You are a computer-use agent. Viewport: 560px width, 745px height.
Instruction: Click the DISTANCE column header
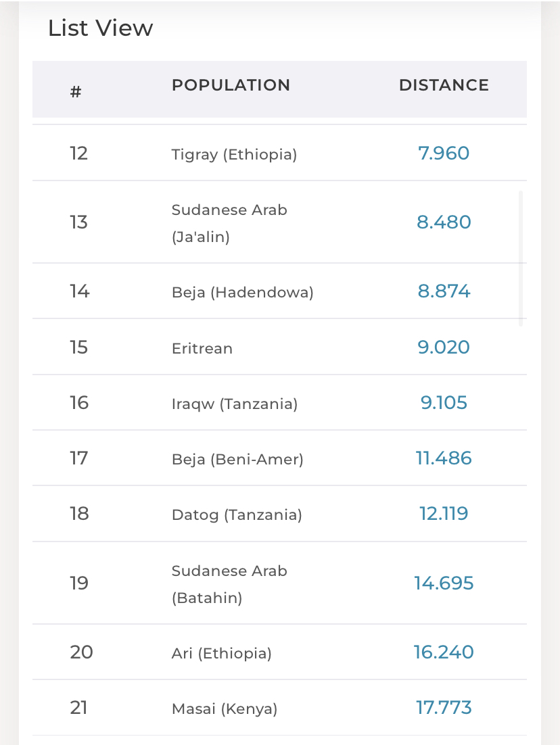pos(444,85)
